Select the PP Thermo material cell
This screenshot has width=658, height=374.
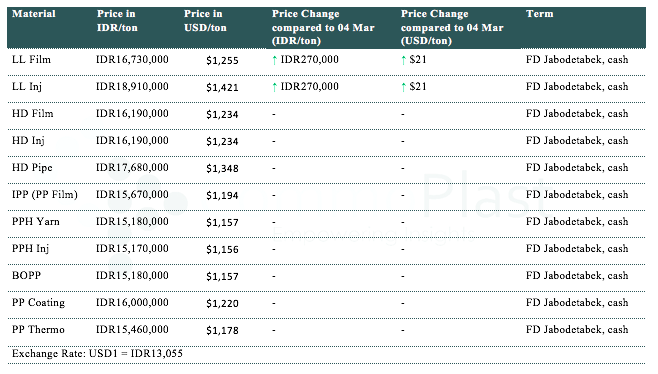(38, 330)
